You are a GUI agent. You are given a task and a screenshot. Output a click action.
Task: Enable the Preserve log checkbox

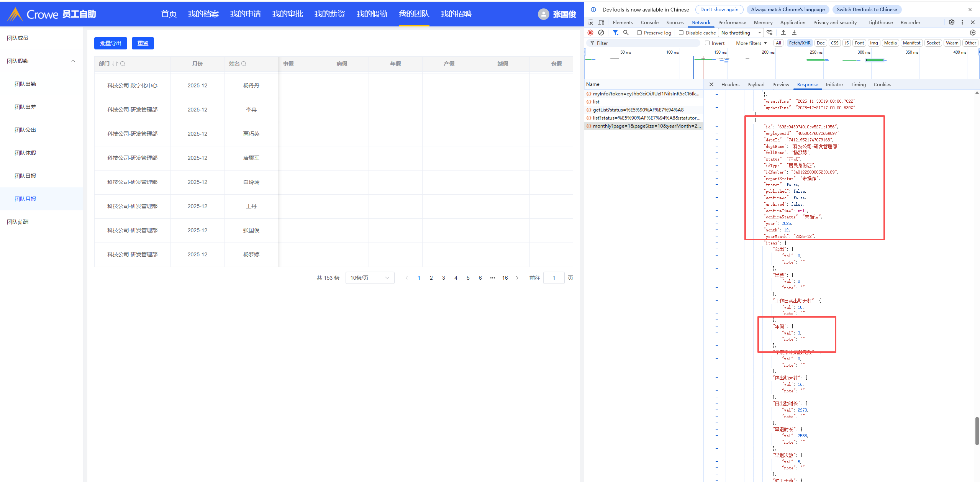point(639,33)
